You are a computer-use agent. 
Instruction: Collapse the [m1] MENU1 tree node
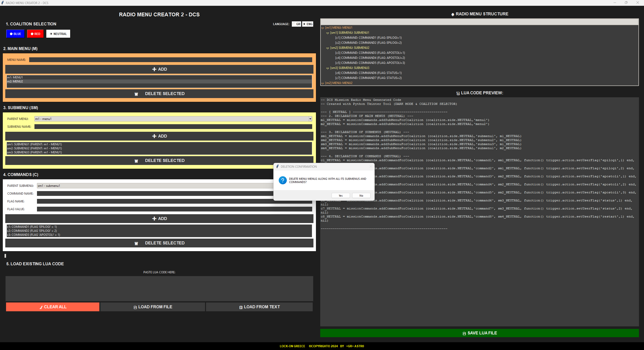[x=323, y=28]
